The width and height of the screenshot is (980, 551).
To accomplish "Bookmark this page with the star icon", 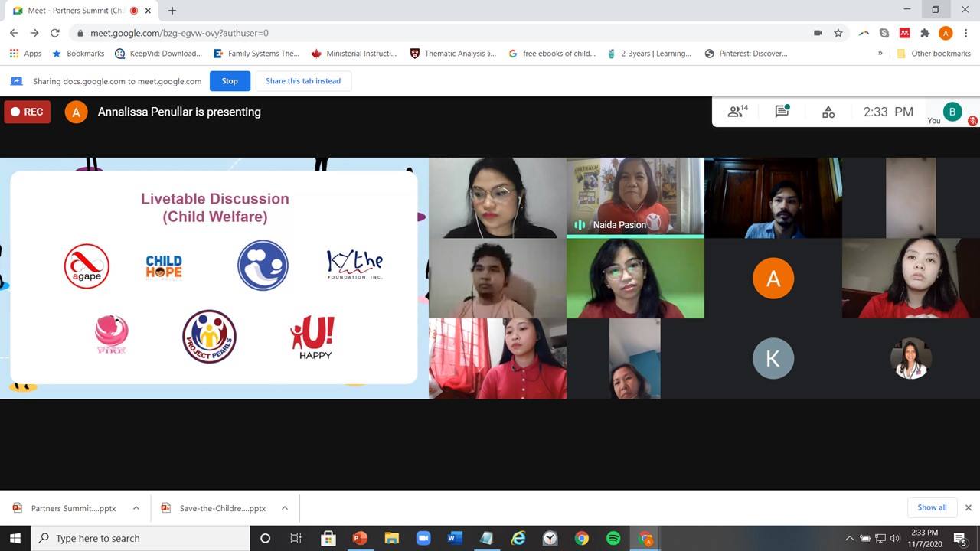I will pyautogui.click(x=838, y=33).
